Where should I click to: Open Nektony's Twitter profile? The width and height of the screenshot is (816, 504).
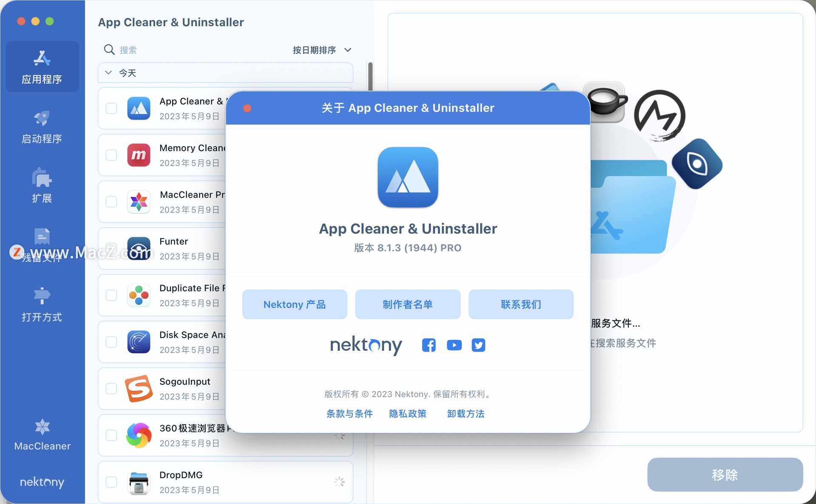tap(479, 345)
